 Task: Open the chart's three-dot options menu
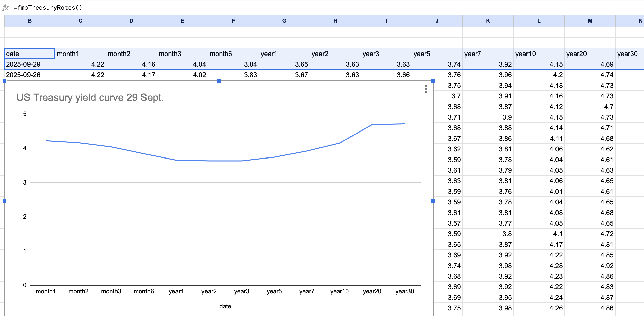(x=426, y=89)
